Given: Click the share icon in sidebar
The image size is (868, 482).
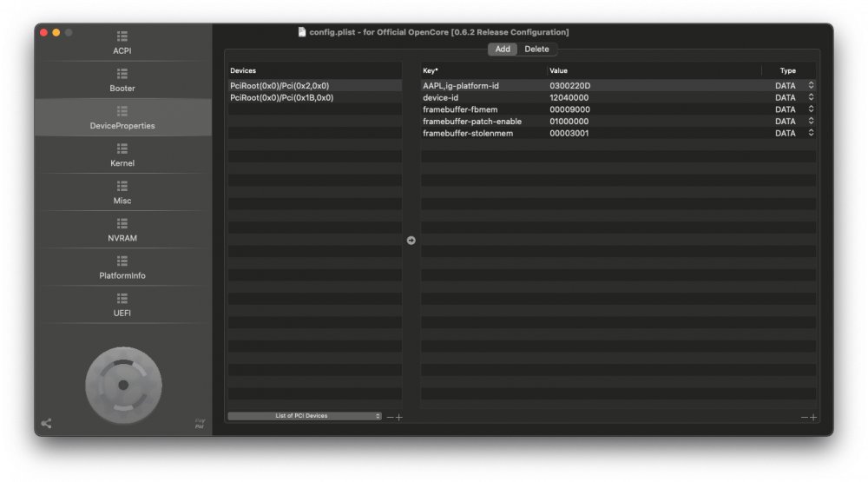Looking at the screenshot, I should [47, 423].
